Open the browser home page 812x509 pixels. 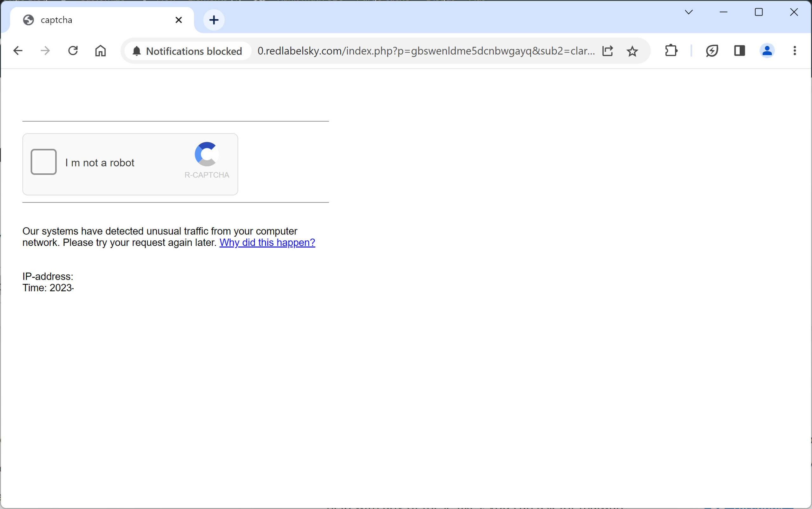pos(101,51)
